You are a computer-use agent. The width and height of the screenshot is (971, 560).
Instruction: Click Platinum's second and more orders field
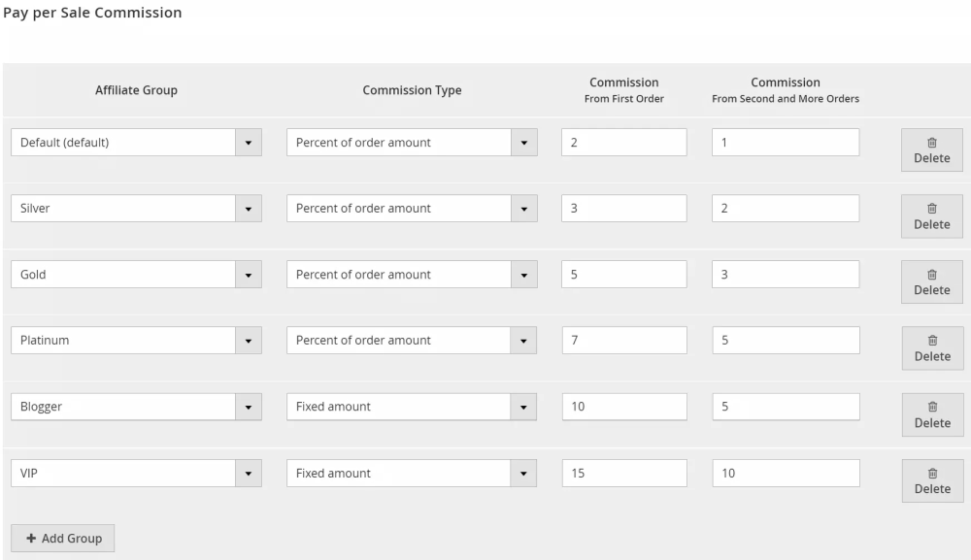point(785,341)
